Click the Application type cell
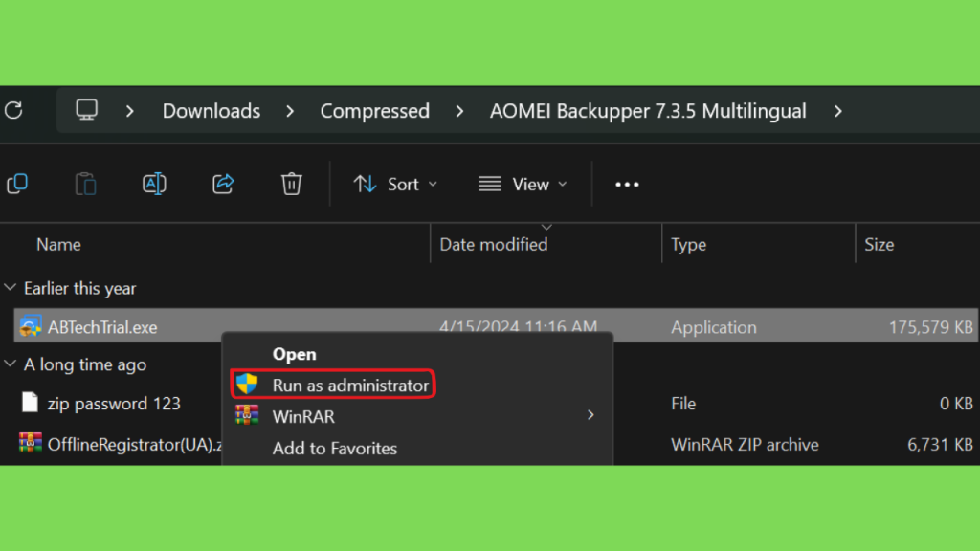Viewport: 980px width, 551px height. 714,327
